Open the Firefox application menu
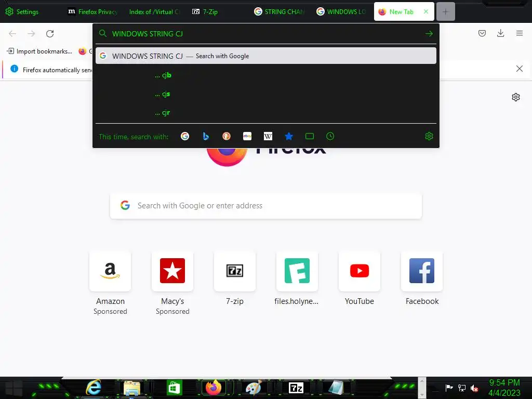 520,33
